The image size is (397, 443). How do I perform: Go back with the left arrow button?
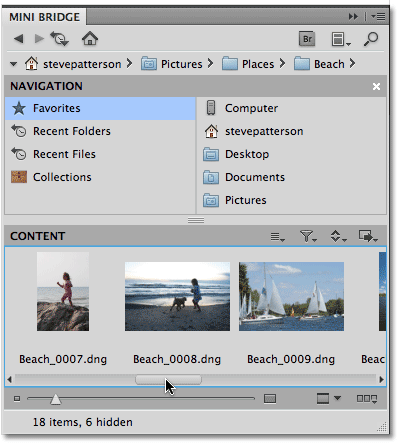coord(19,39)
